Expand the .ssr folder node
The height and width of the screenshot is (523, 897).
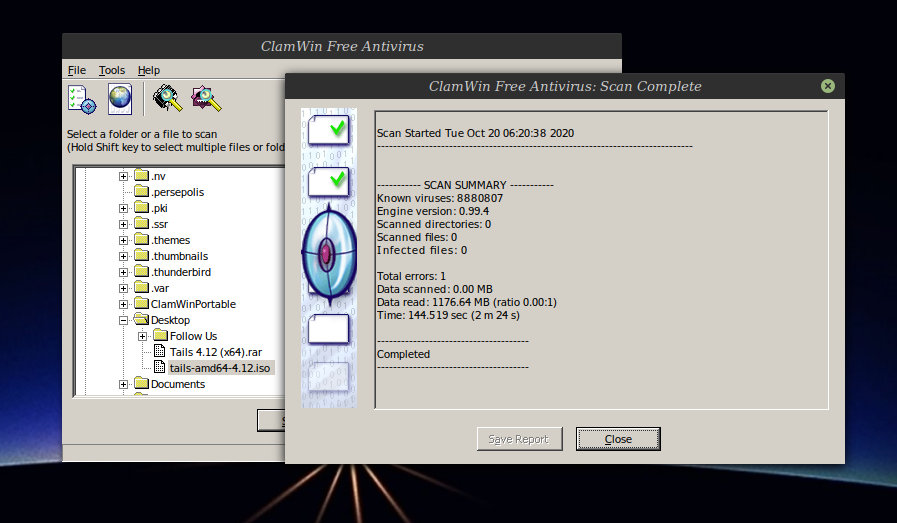click(123, 224)
